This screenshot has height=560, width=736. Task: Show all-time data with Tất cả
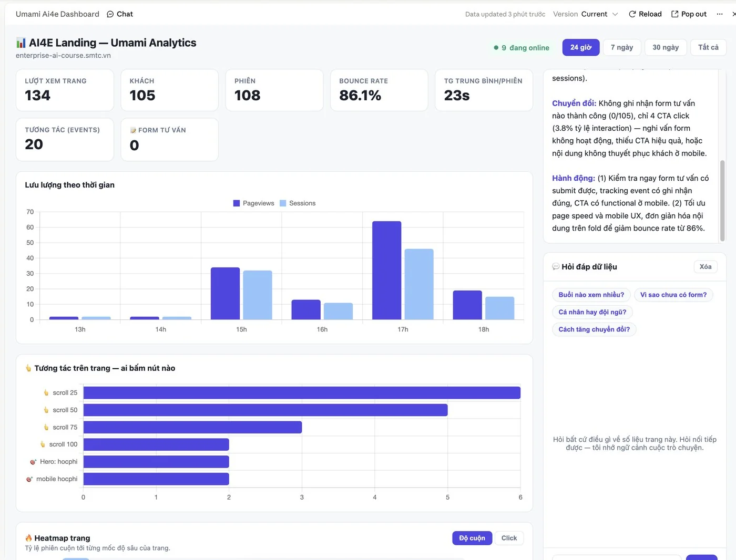708,47
